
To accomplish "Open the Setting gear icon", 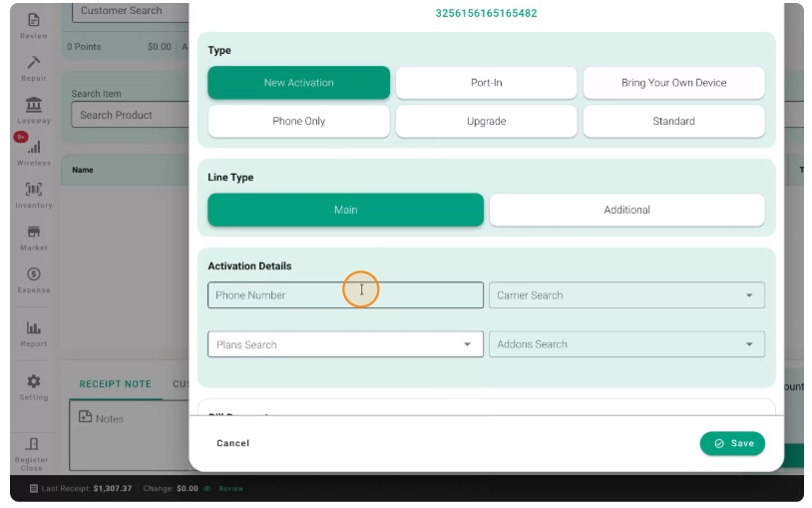I will (34, 381).
